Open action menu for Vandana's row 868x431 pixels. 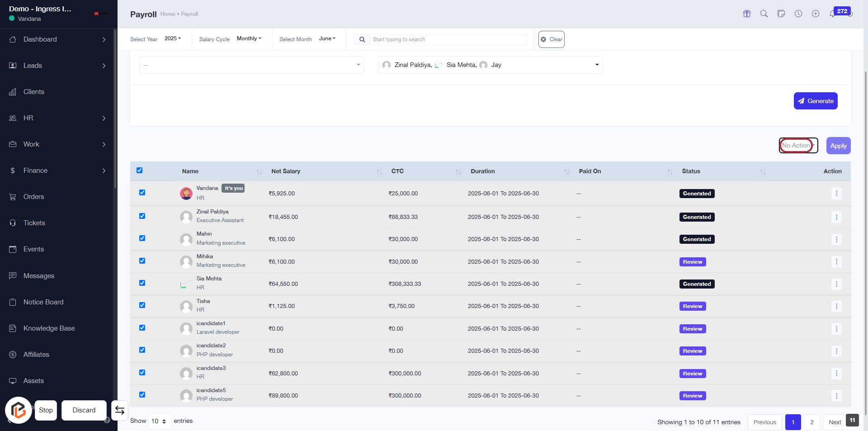point(836,194)
